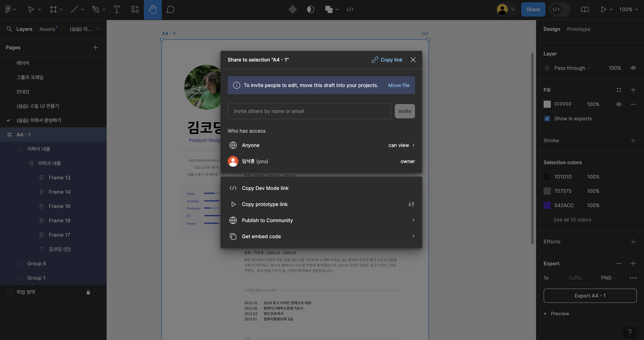Select the Text tool in toolbar
Image resolution: width=644 pixels, height=340 pixels.
tap(117, 9)
